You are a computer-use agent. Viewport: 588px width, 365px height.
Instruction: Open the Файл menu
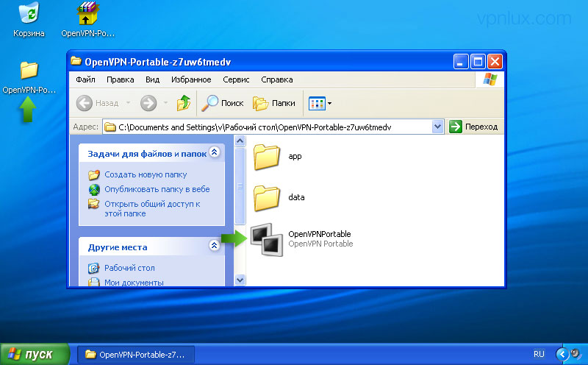coord(85,79)
